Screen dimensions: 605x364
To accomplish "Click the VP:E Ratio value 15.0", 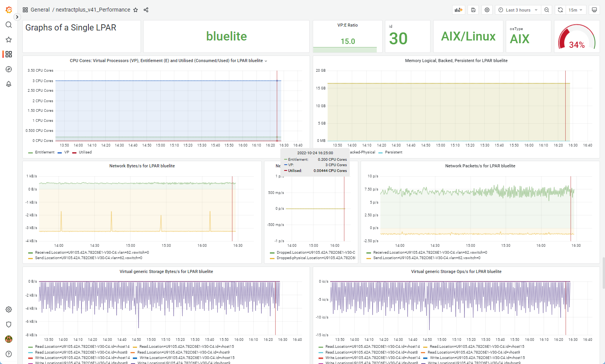I will pos(348,41).
